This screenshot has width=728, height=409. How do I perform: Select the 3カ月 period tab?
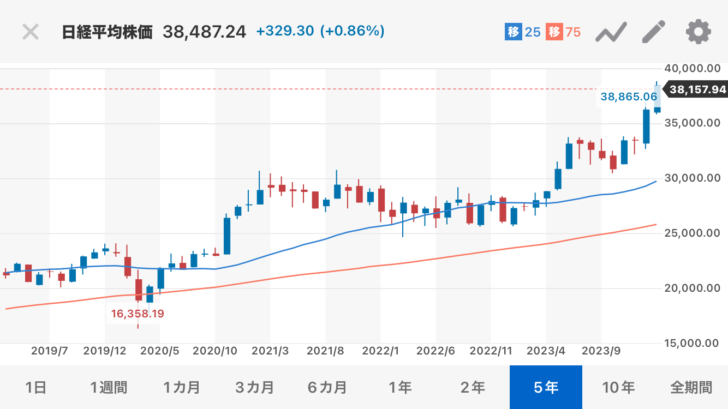254,387
